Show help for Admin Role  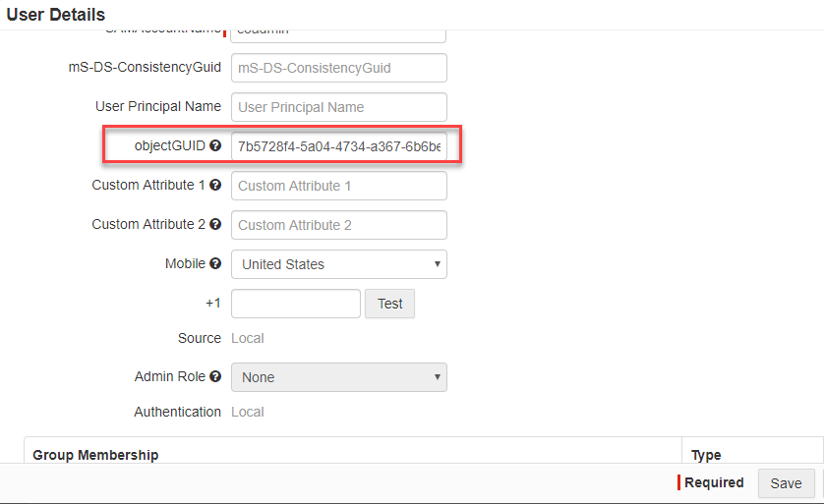pyautogui.click(x=215, y=376)
